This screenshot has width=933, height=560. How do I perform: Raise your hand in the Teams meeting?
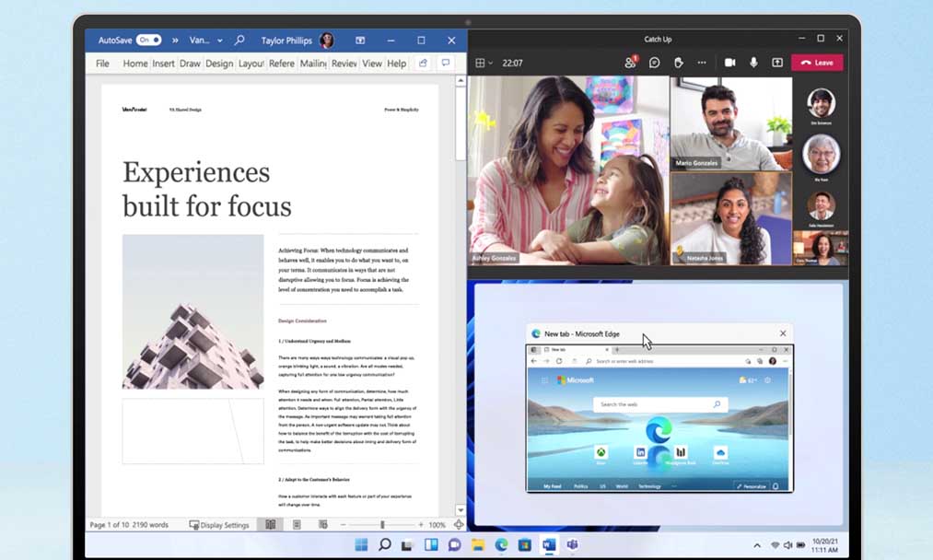point(678,63)
